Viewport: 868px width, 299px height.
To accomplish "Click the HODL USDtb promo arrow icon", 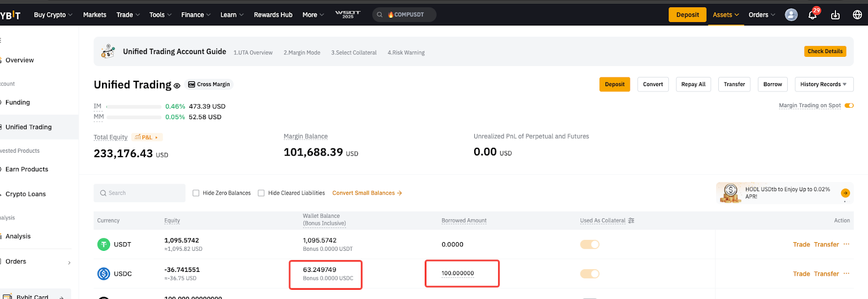I will point(845,193).
